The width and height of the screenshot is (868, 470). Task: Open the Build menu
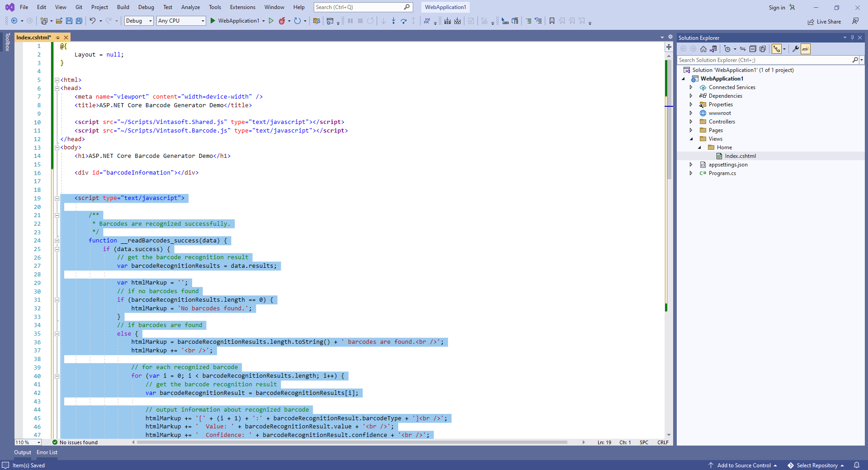[123, 7]
